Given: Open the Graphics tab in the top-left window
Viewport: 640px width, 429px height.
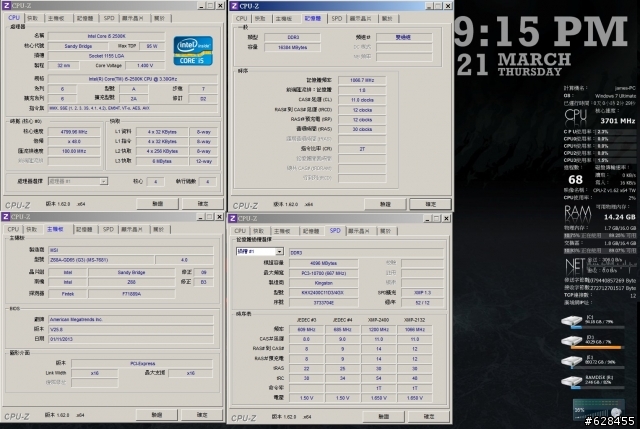Looking at the screenshot, I should (133, 18).
